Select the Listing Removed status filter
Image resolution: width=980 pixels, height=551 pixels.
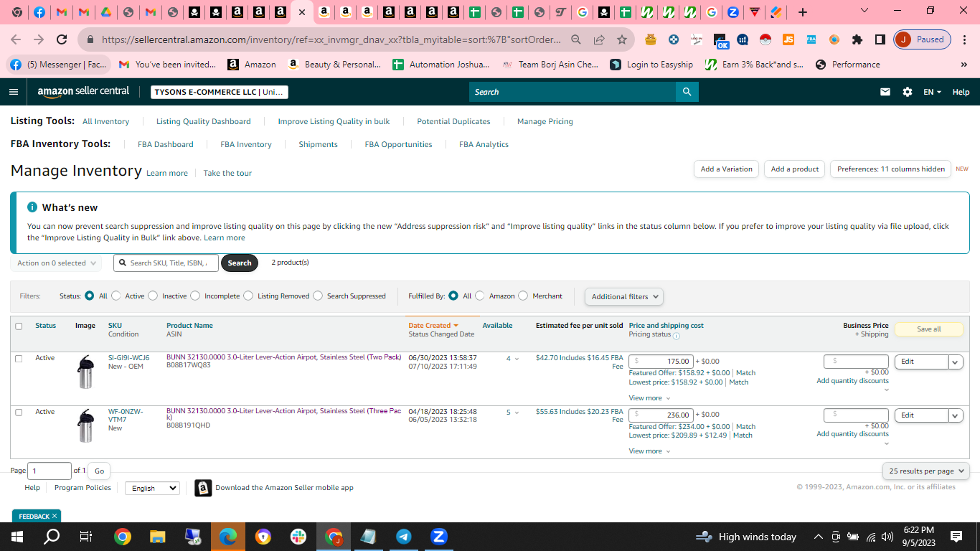pyautogui.click(x=248, y=296)
